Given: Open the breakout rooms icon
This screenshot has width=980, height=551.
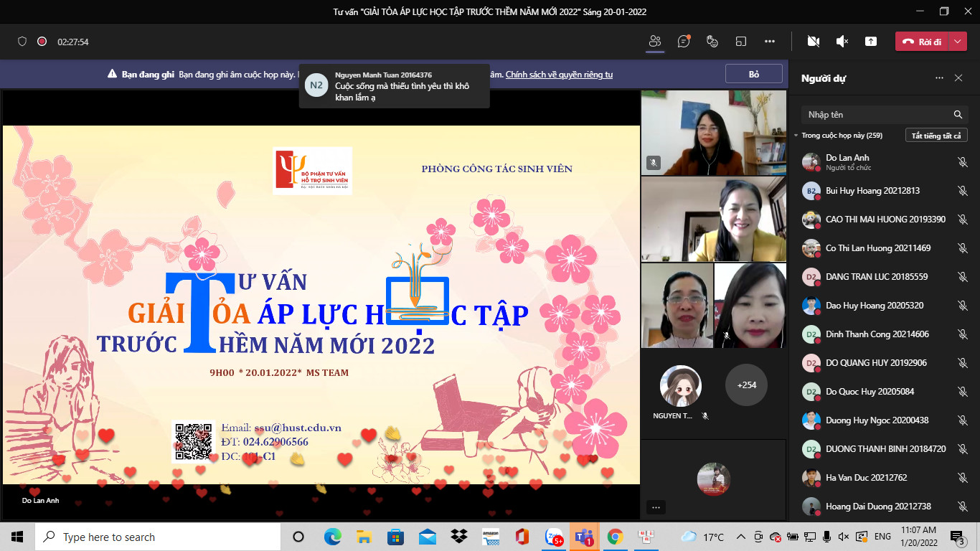Looking at the screenshot, I should click(x=741, y=42).
